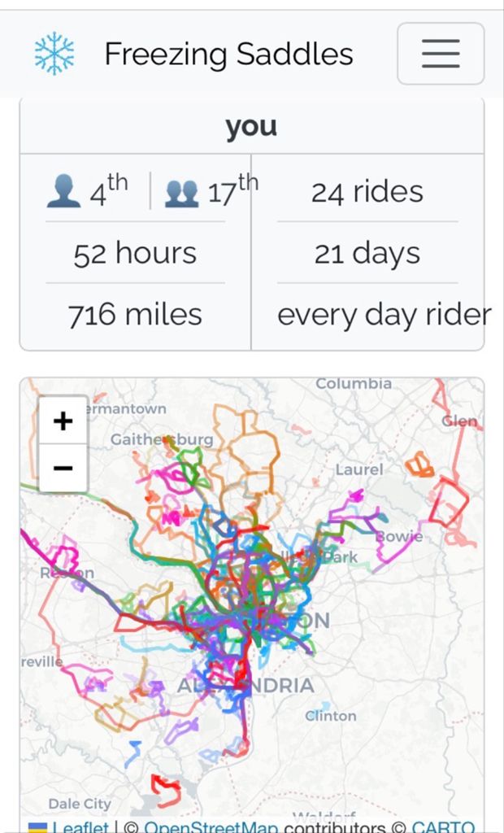
Task: Click the 716 miles stat
Action: [x=135, y=315]
